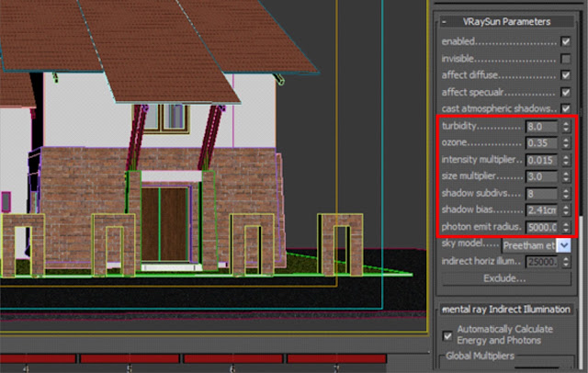Select the shadow subdivs field
Screen dimensions: 588x373
tap(541, 194)
